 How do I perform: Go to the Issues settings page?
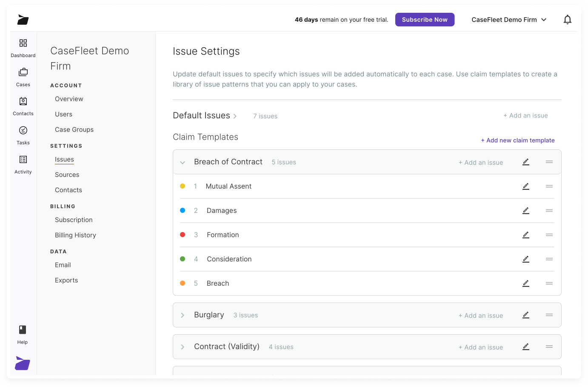pyautogui.click(x=64, y=159)
